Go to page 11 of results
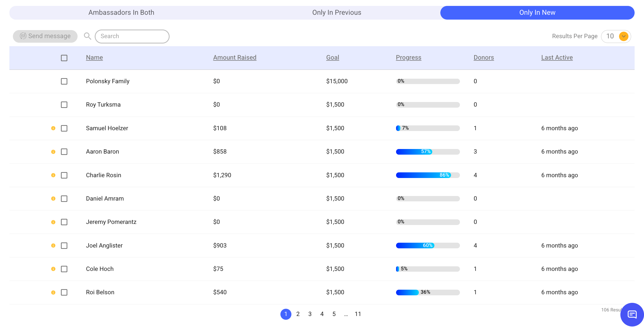This screenshot has width=644, height=327. point(358,314)
